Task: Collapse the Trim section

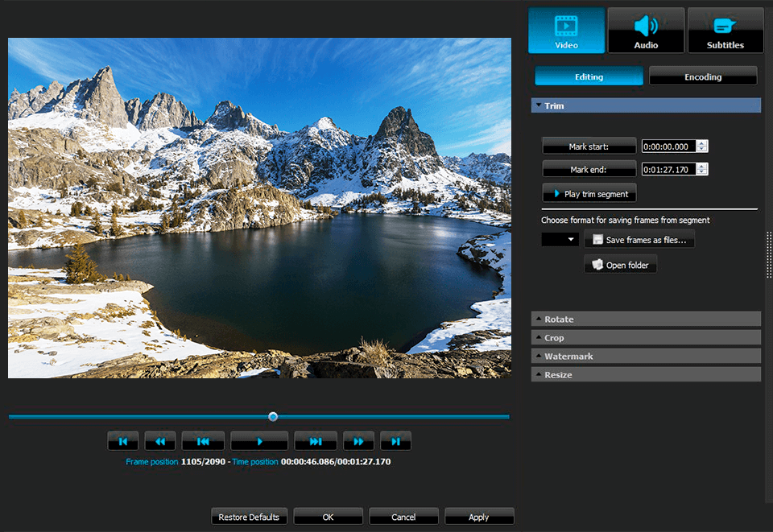Action: tap(538, 105)
